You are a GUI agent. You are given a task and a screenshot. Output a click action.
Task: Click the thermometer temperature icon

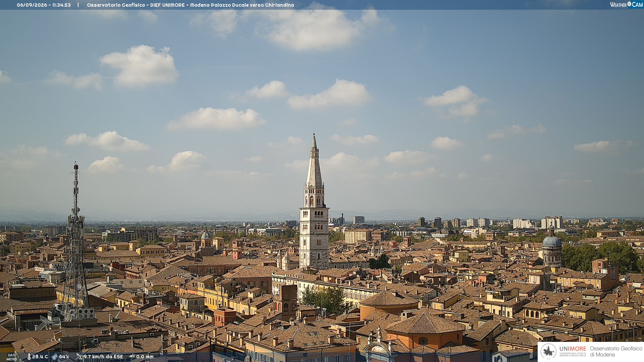pyautogui.click(x=29, y=357)
